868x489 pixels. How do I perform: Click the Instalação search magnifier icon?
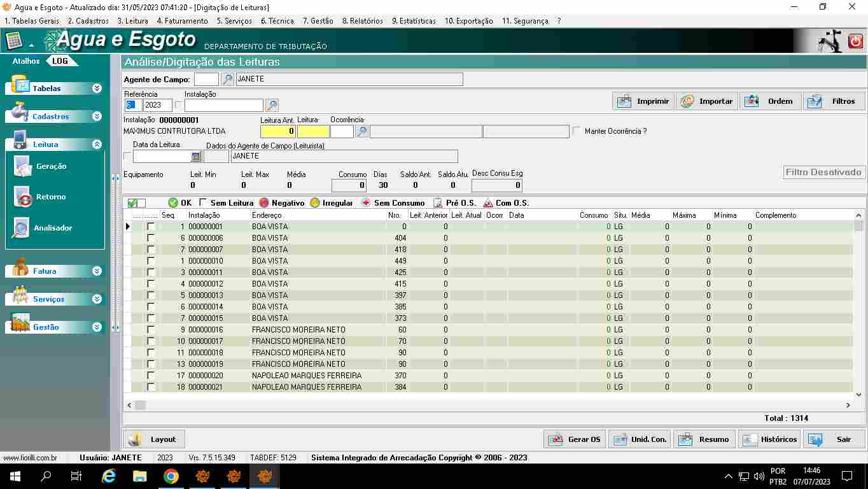tap(272, 106)
